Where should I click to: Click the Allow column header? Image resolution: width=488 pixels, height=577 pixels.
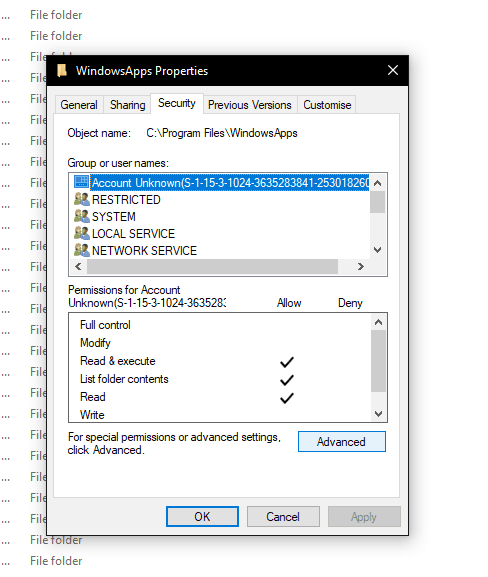click(x=289, y=303)
